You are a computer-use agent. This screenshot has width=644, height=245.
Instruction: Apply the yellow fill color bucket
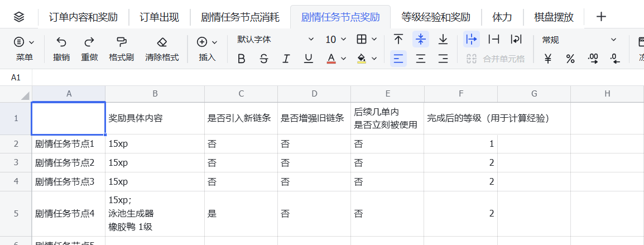coord(362,59)
